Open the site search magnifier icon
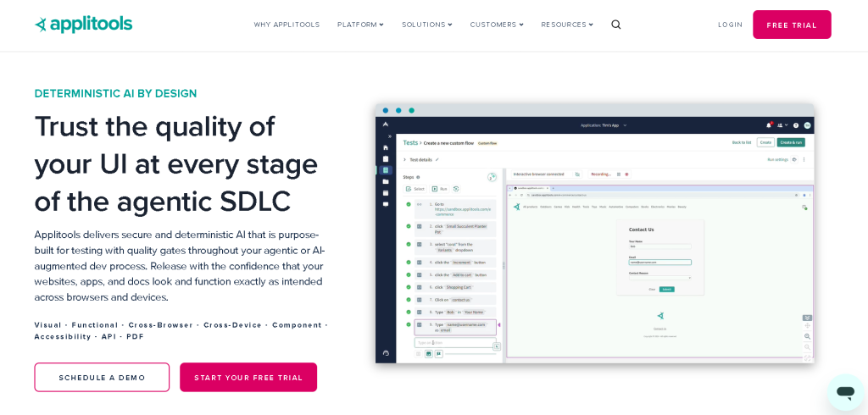This screenshot has width=868, height=415. 616,25
